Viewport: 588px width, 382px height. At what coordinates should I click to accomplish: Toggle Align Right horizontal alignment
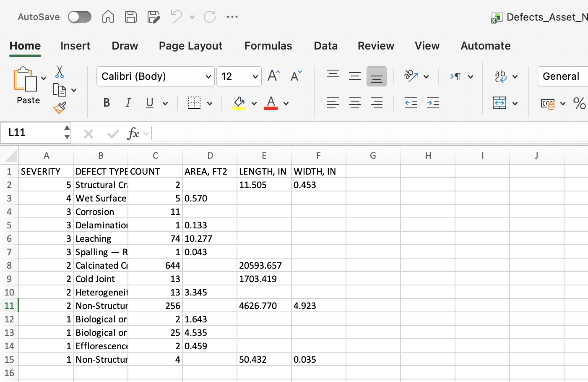[377, 103]
